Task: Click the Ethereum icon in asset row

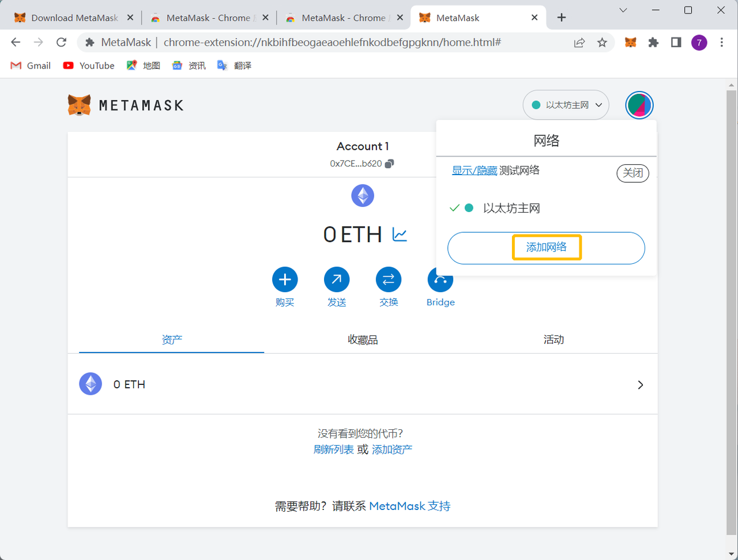Action: point(91,384)
